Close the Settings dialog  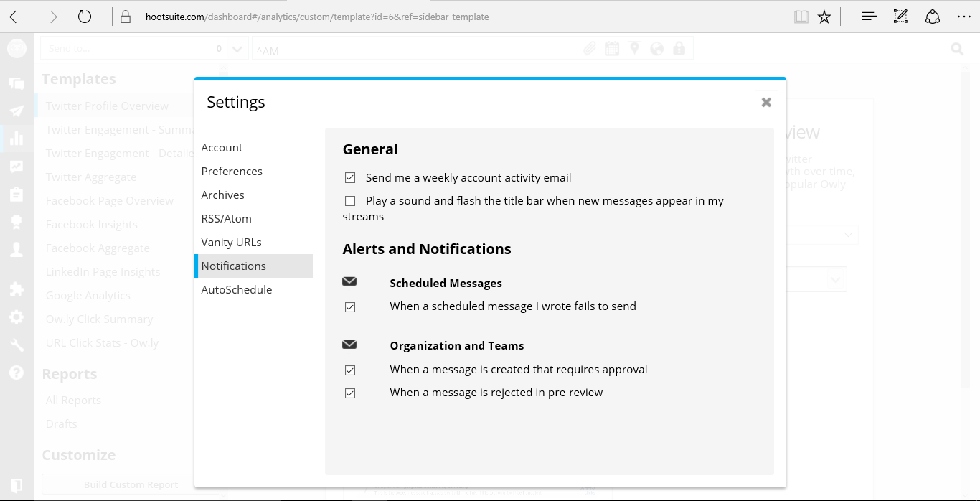click(766, 103)
